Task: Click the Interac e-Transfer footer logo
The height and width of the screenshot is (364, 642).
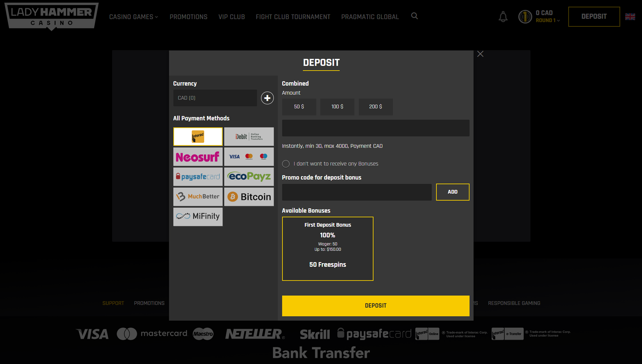Action: pos(507,334)
